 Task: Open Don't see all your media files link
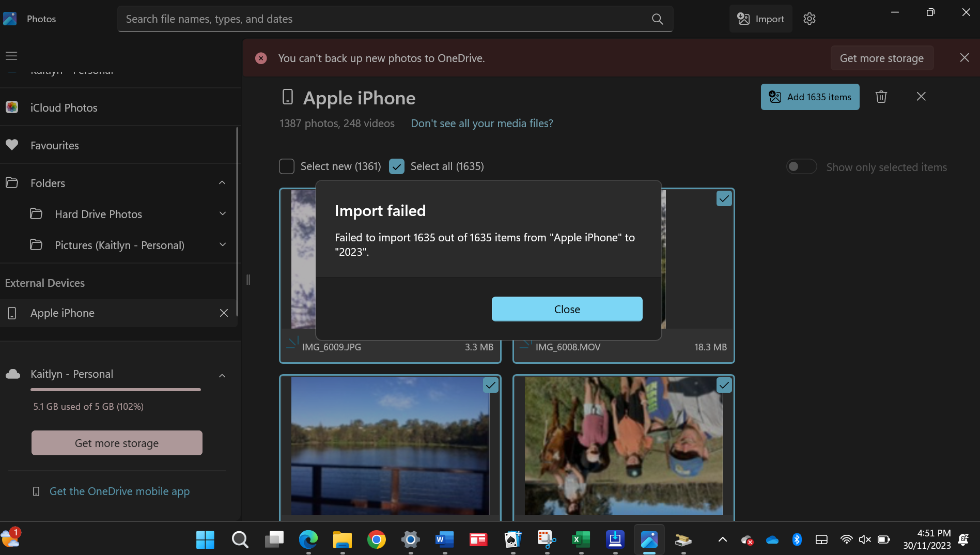coord(481,124)
